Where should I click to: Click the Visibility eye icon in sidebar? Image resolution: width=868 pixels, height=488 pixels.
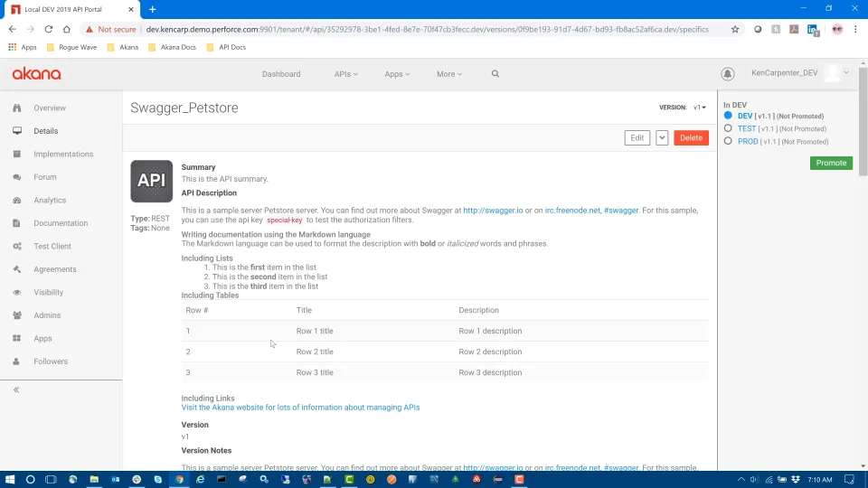[17, 292]
